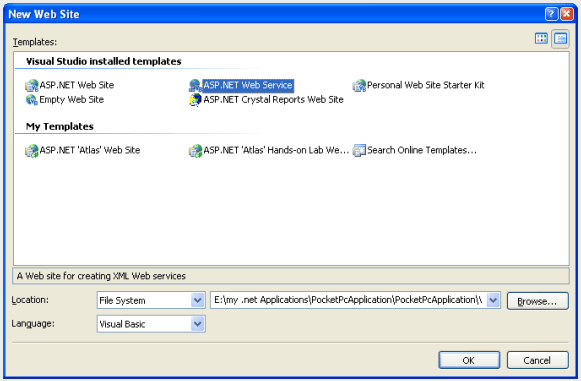Choose the ASP.NET Web Service template icon

[195, 86]
